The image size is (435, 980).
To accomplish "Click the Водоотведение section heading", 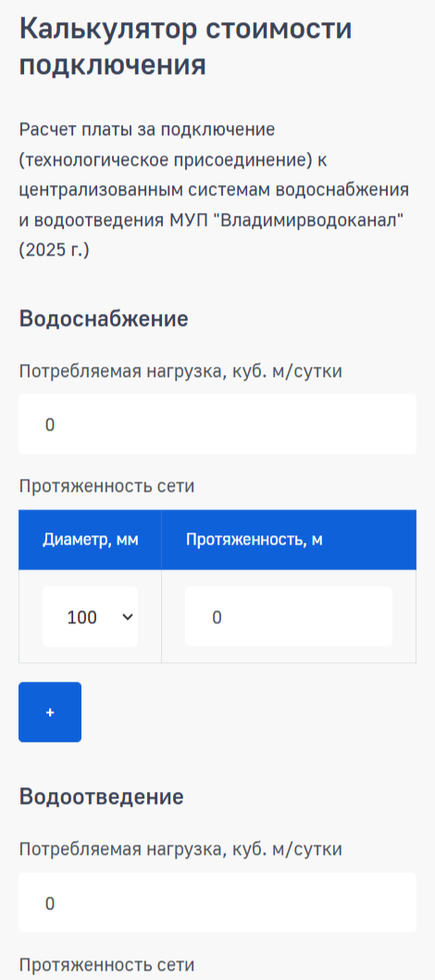I will click(101, 797).
